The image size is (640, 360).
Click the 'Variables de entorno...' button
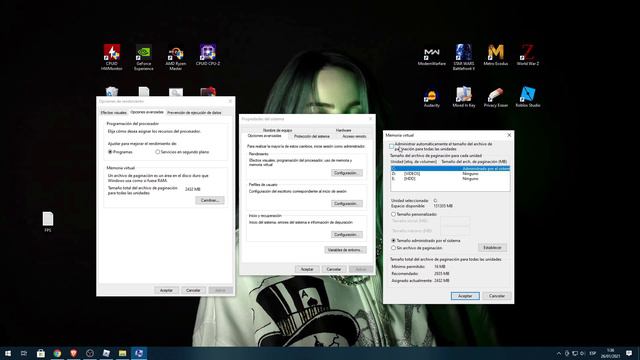345,250
